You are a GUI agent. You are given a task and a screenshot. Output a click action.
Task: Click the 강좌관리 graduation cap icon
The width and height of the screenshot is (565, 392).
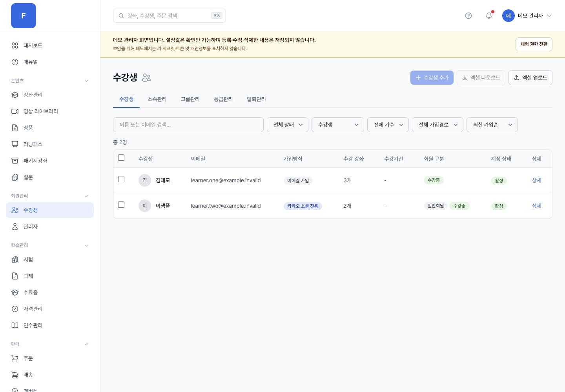click(x=15, y=95)
